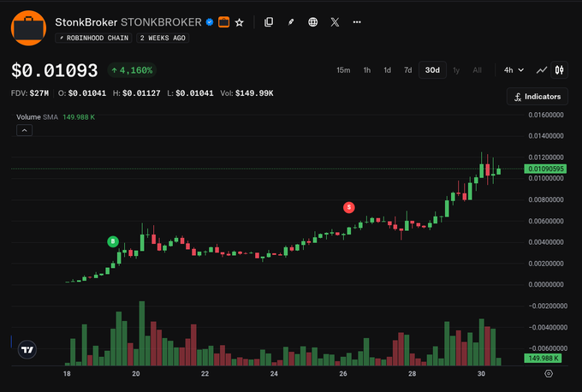This screenshot has width=582, height=392.
Task: Click the StonkBroker token name
Action: point(86,22)
